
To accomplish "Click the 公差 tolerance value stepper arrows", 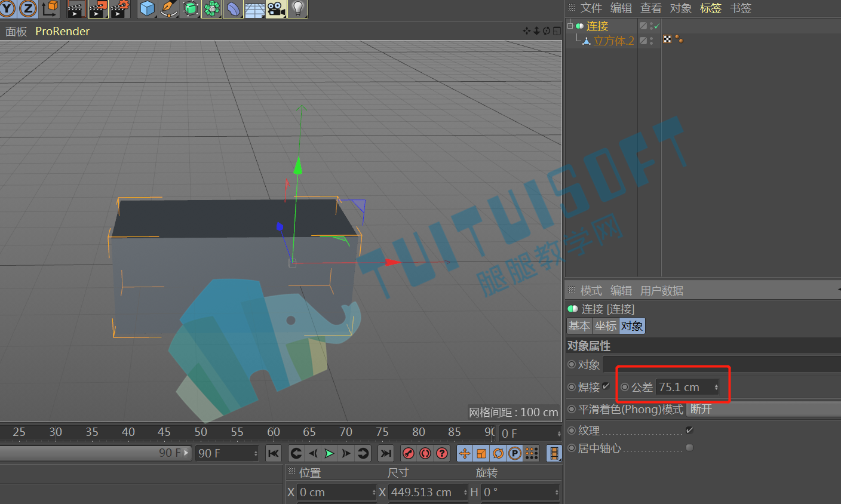I will click(x=716, y=387).
